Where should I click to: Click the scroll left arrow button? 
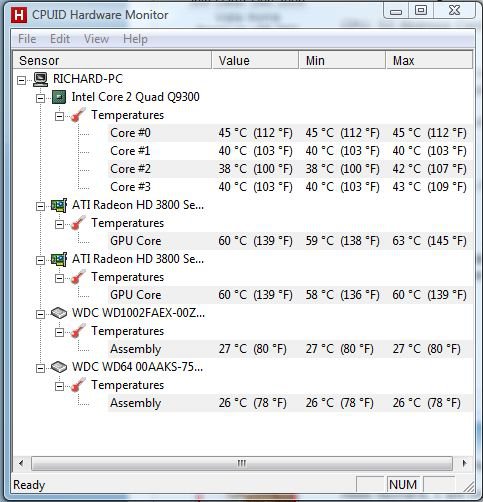click(x=22, y=464)
